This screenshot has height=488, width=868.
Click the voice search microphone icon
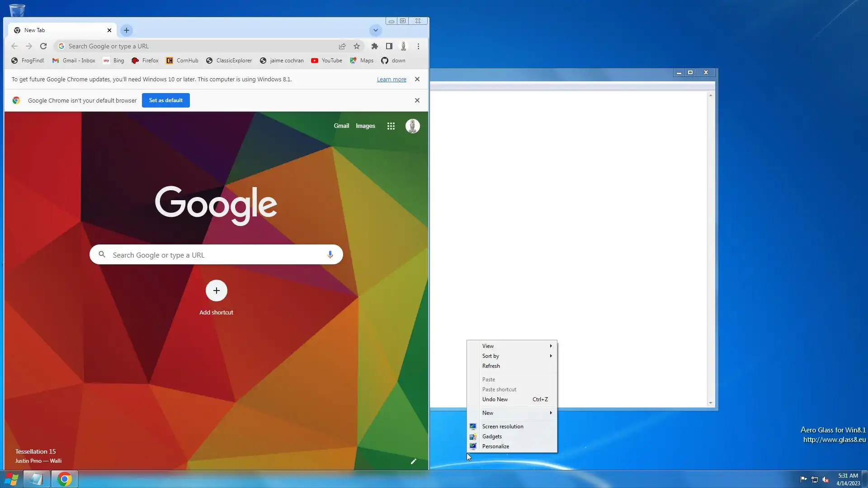330,255
